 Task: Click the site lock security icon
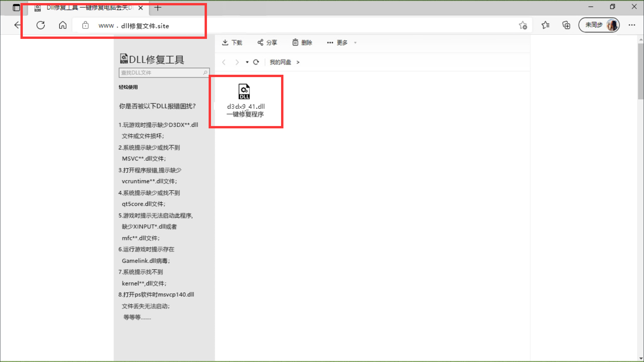point(86,25)
